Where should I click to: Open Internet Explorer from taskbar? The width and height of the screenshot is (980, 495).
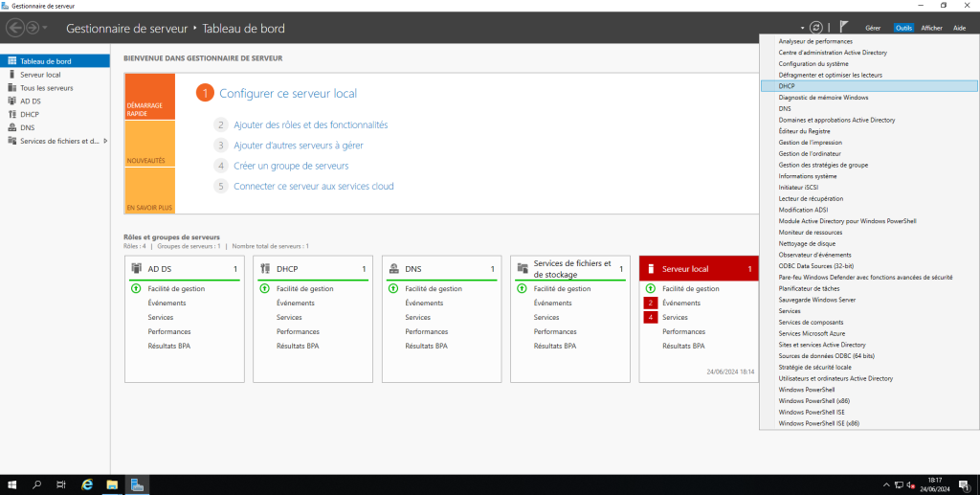(x=87, y=484)
